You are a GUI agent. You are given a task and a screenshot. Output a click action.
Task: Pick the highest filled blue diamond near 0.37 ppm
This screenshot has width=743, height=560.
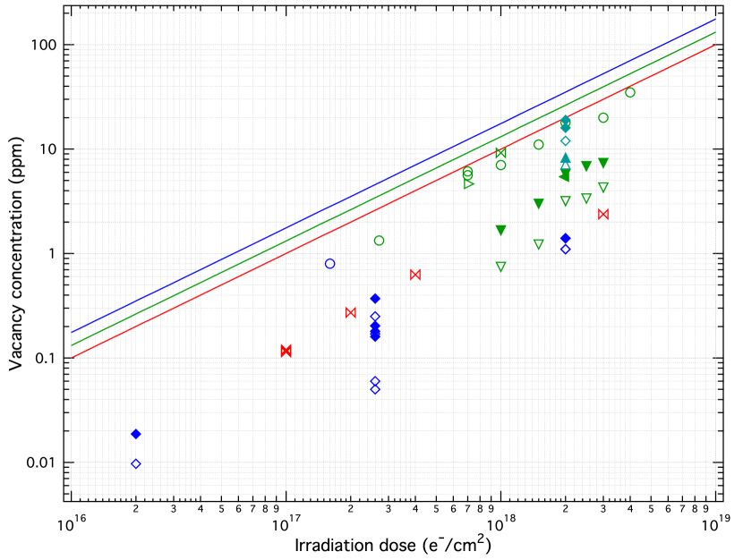coord(375,299)
